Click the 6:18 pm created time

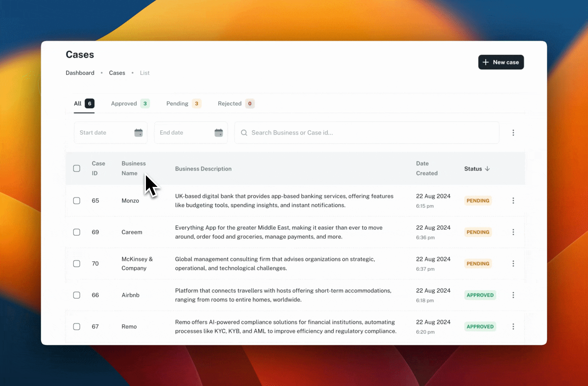click(425, 300)
